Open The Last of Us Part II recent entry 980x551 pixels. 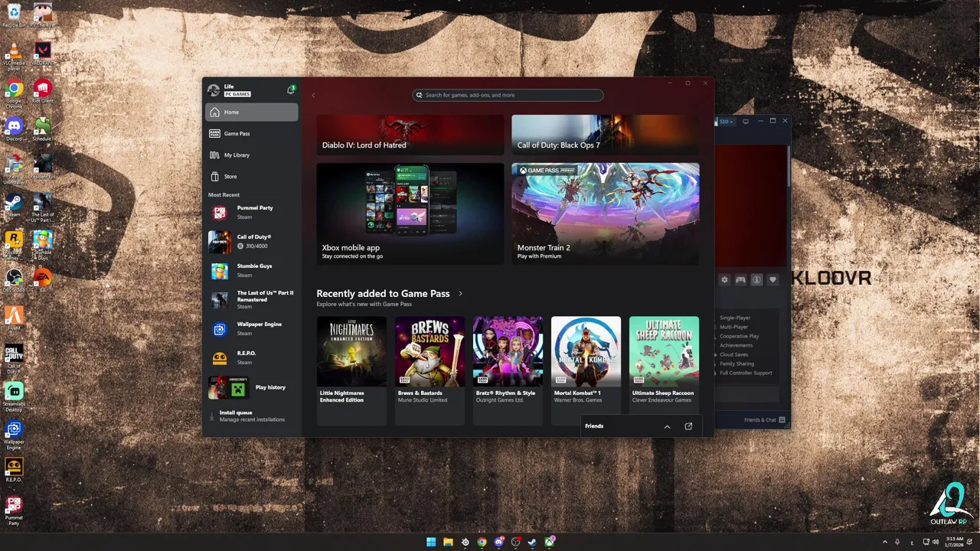pos(251,300)
